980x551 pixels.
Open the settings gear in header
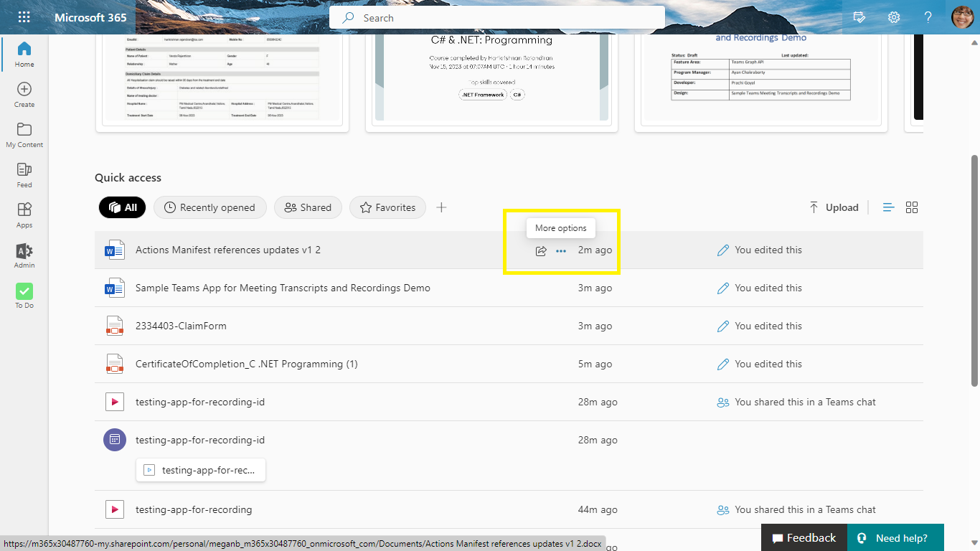pyautogui.click(x=894, y=17)
